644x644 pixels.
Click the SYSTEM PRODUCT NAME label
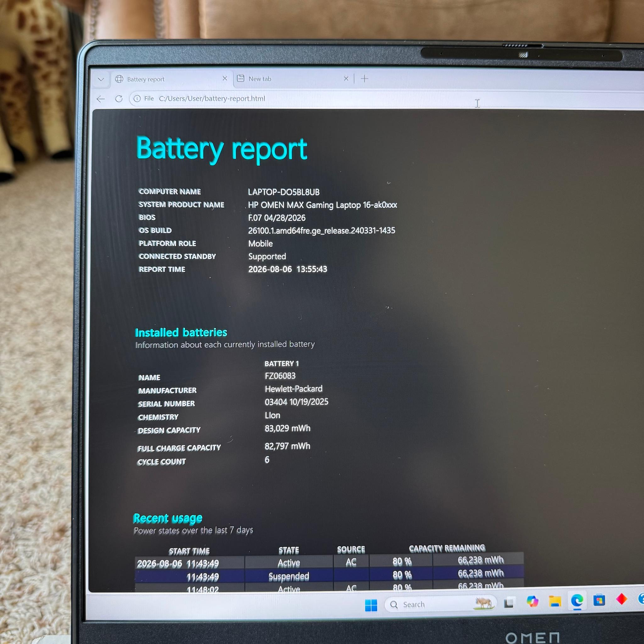point(181,205)
